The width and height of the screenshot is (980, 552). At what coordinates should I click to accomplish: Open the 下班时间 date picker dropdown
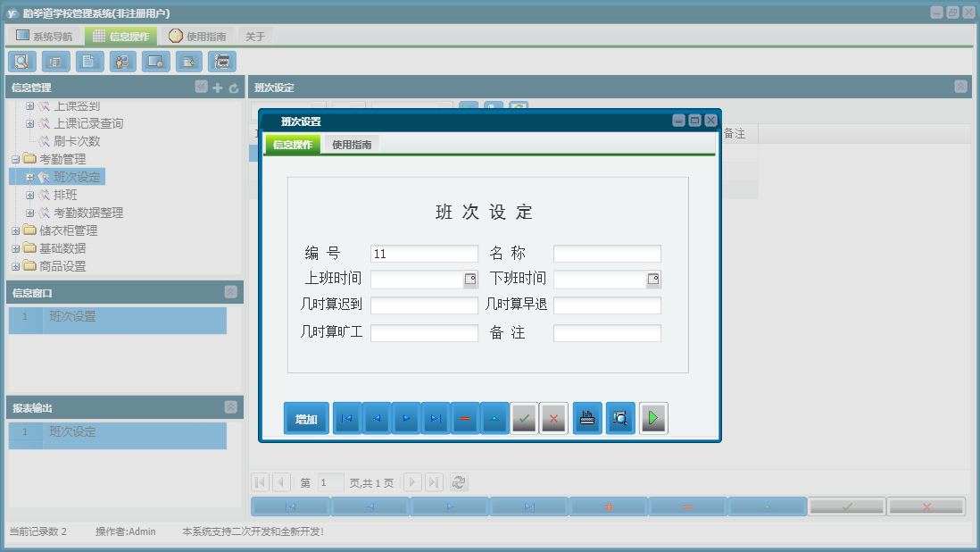tap(653, 280)
